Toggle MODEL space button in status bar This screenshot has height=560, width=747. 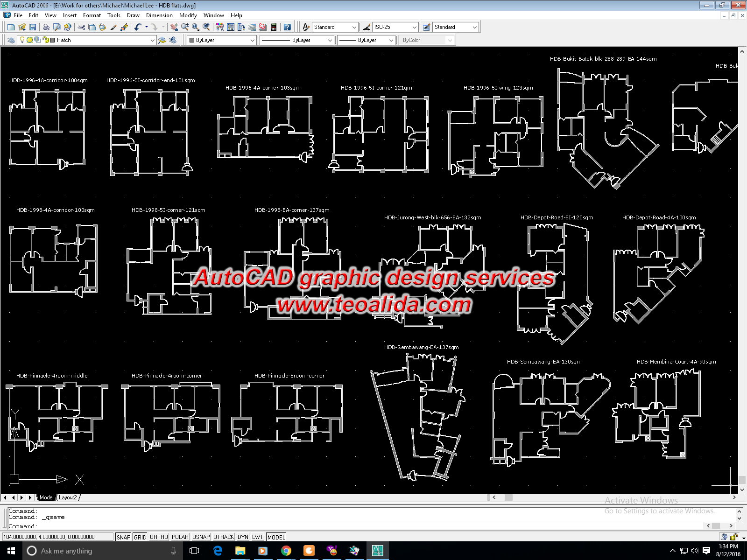(276, 537)
